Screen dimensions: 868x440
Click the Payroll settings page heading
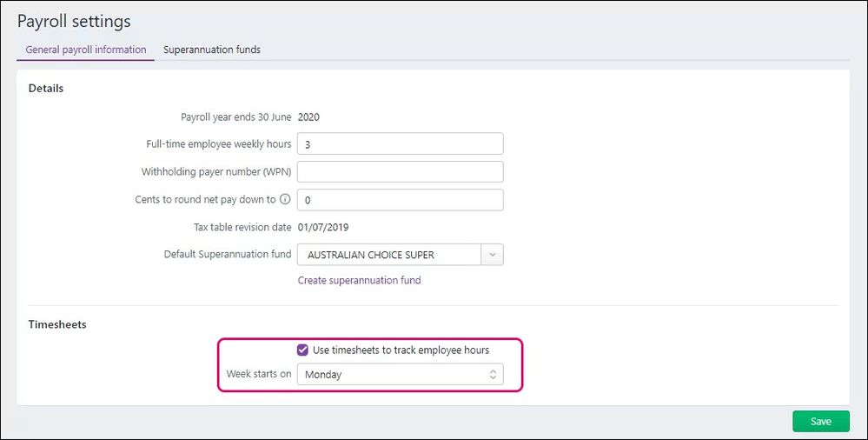[x=74, y=20]
